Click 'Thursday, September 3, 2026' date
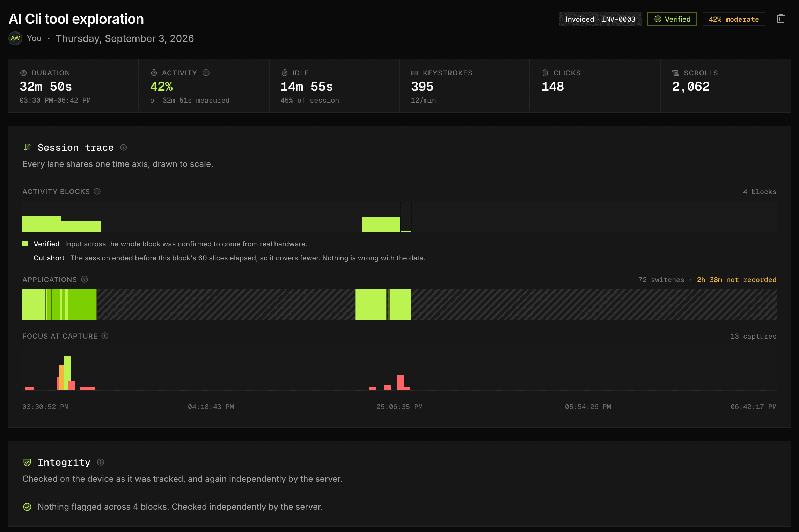The width and height of the screenshot is (799, 532). click(x=125, y=38)
